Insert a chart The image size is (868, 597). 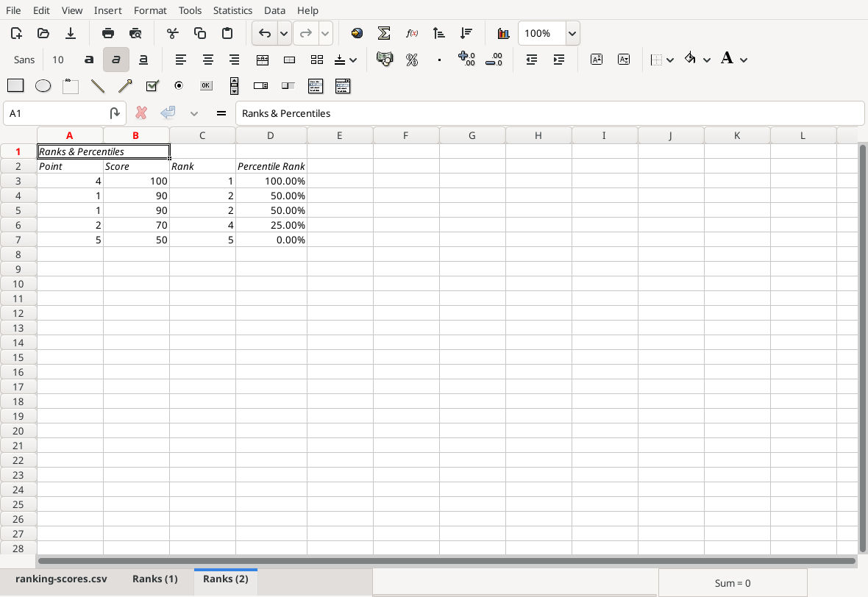[503, 33]
